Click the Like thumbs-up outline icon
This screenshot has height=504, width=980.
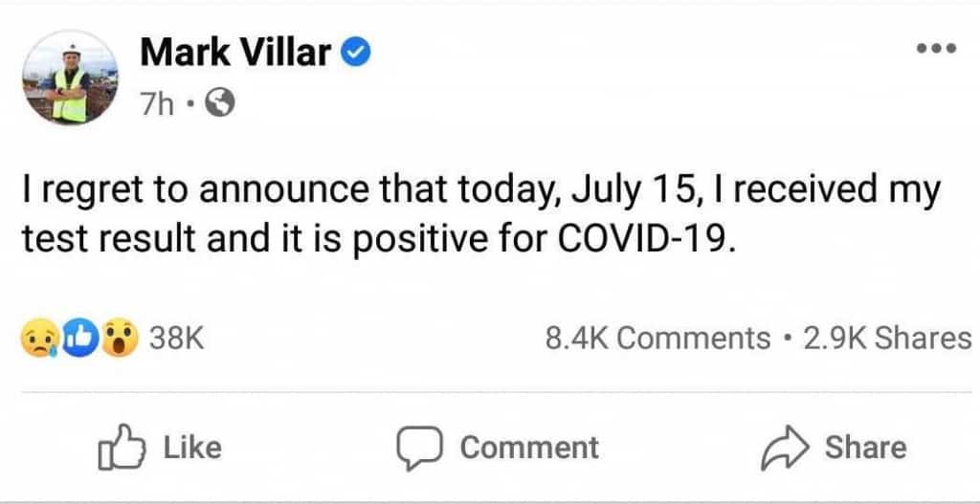point(122,448)
